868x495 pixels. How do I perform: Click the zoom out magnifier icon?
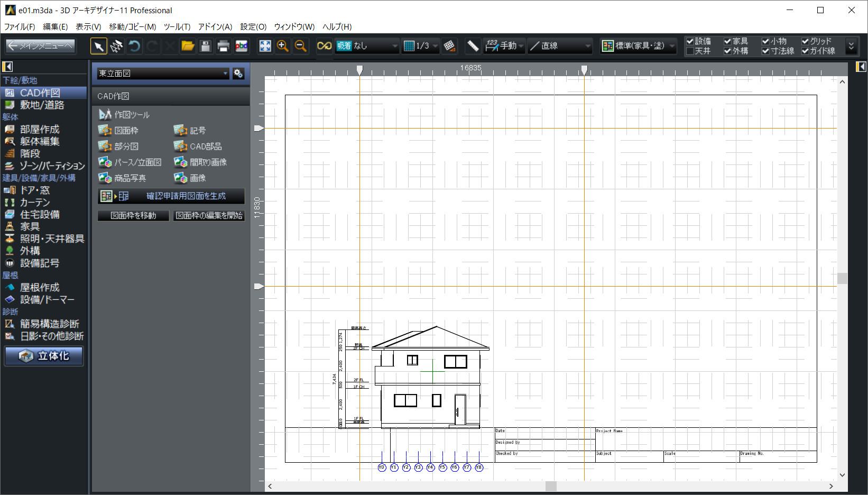click(x=300, y=47)
